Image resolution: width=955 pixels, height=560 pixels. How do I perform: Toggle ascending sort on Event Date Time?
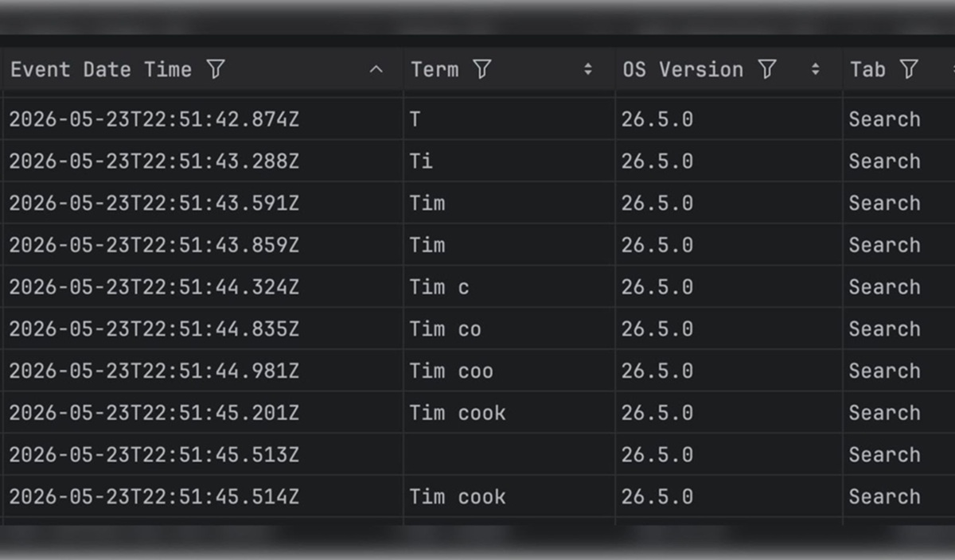376,70
